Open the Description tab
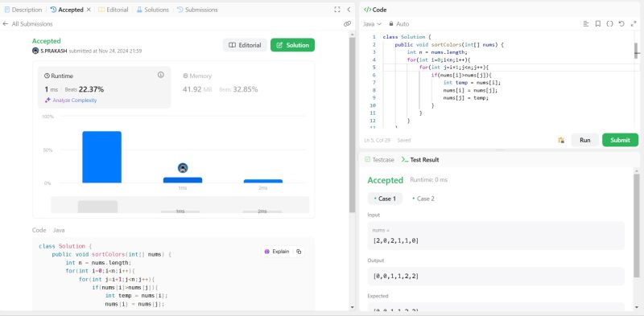 pos(23,10)
